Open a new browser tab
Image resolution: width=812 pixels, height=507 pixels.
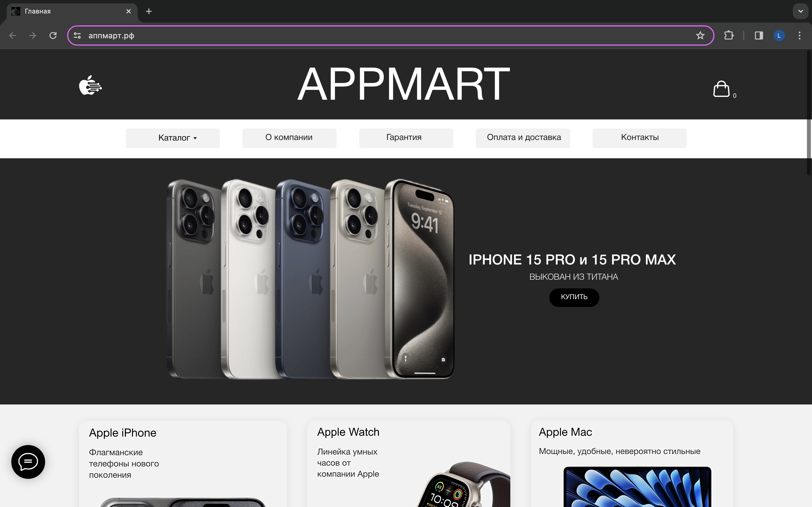149,11
